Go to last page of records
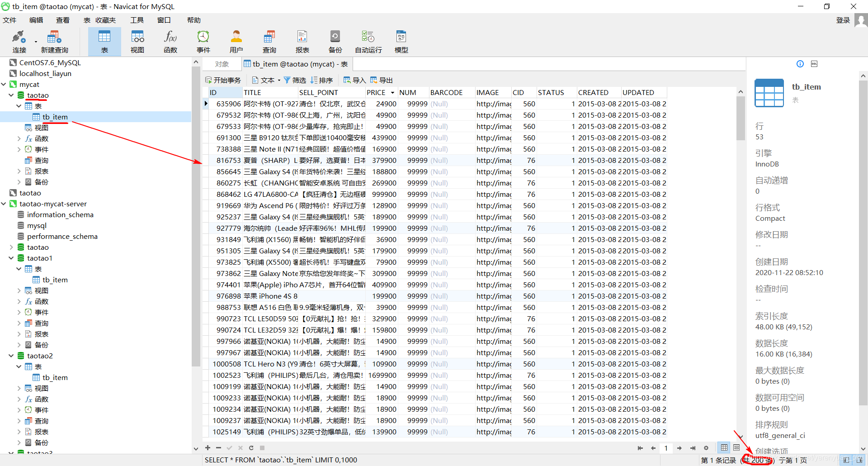Screen dimensions: 868x466 coord(693,448)
